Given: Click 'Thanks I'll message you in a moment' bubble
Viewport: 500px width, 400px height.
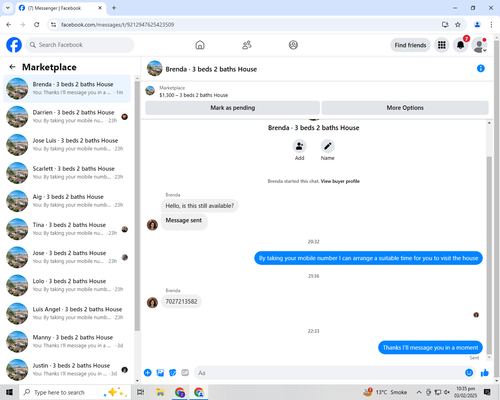Looking at the screenshot, I should point(430,347).
